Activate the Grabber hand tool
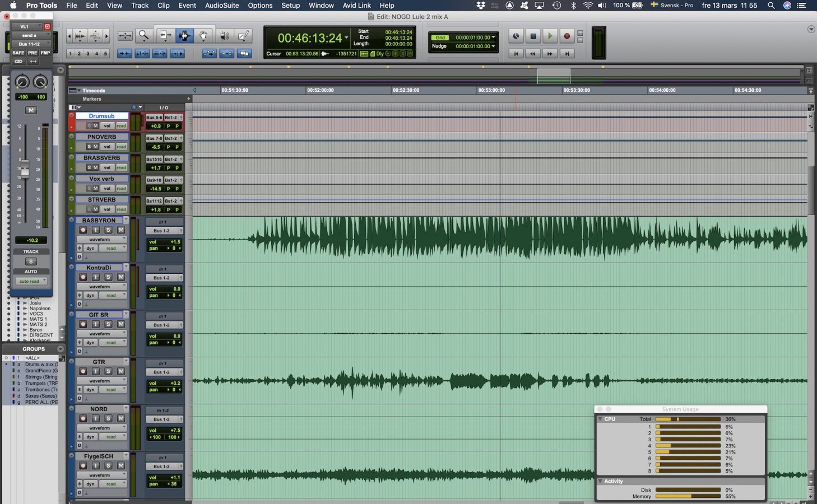Viewport: 817px width, 504px height. pyautogui.click(x=203, y=35)
